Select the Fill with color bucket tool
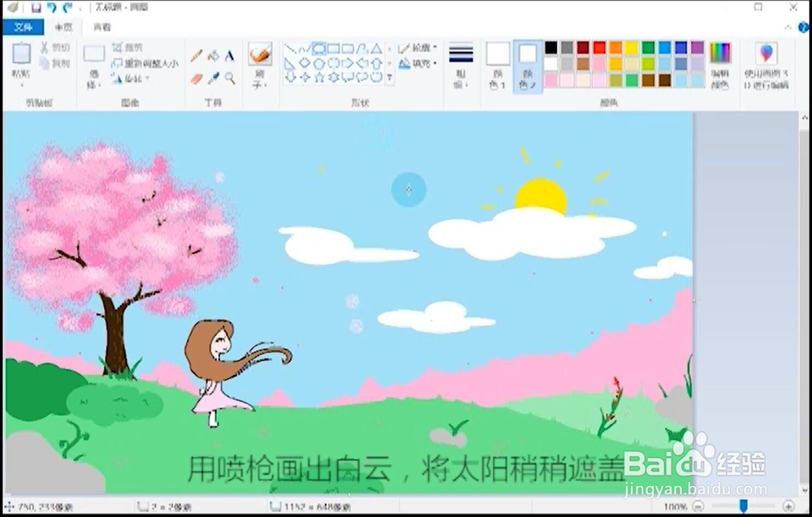This screenshot has height=517, width=812. 214,55
